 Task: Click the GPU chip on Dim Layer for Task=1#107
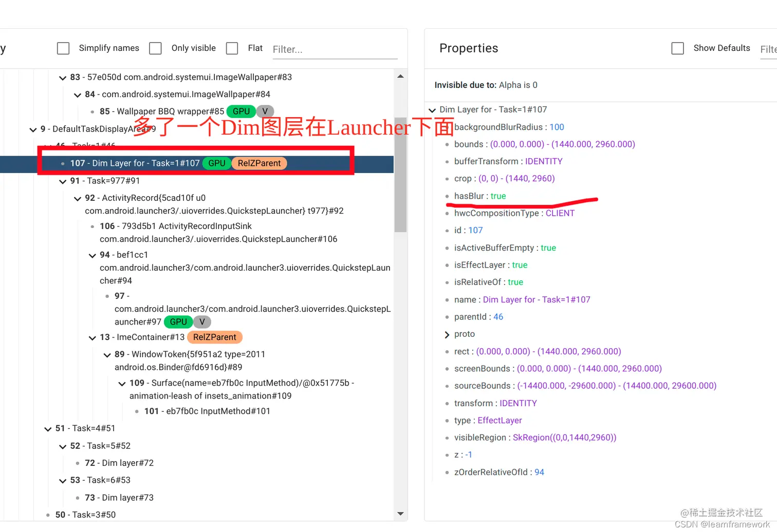pyautogui.click(x=216, y=163)
